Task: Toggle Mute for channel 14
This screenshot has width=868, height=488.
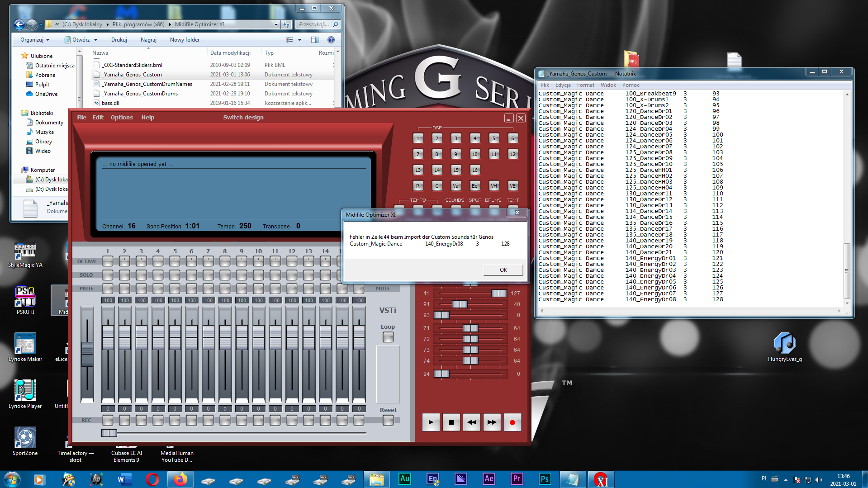Action: tap(325, 288)
